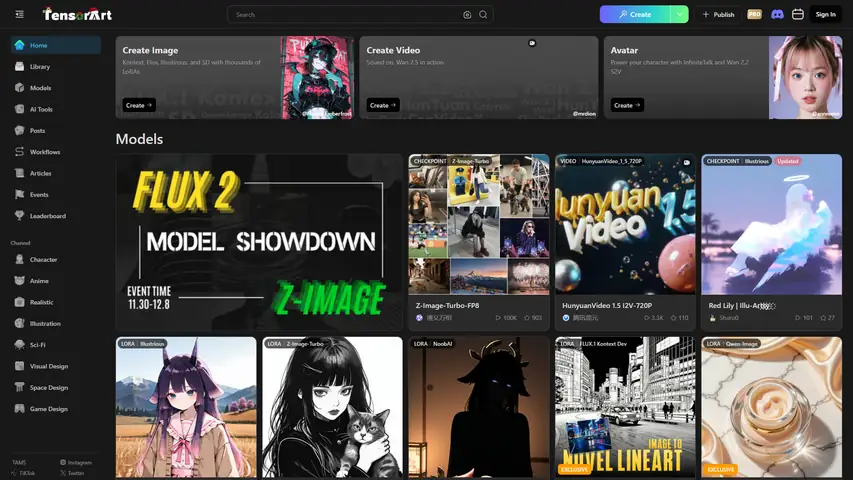853x480 pixels.
Task: Open the calendar check-in icon
Action: point(798,15)
